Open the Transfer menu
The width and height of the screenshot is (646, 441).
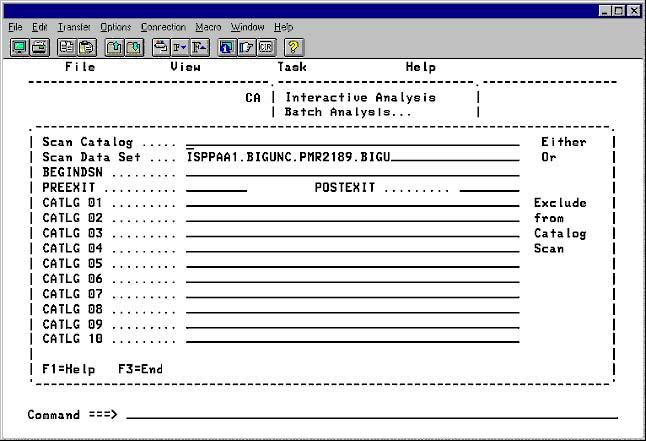point(74,27)
